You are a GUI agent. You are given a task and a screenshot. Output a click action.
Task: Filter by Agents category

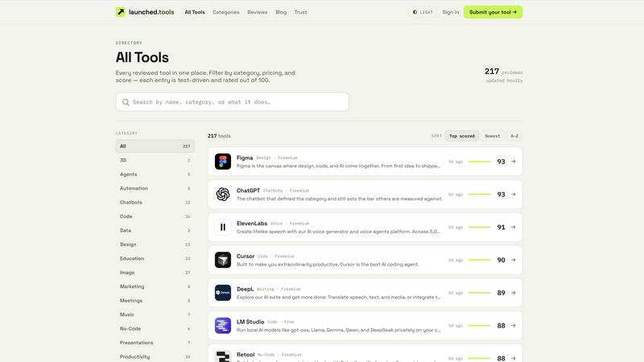[155, 174]
